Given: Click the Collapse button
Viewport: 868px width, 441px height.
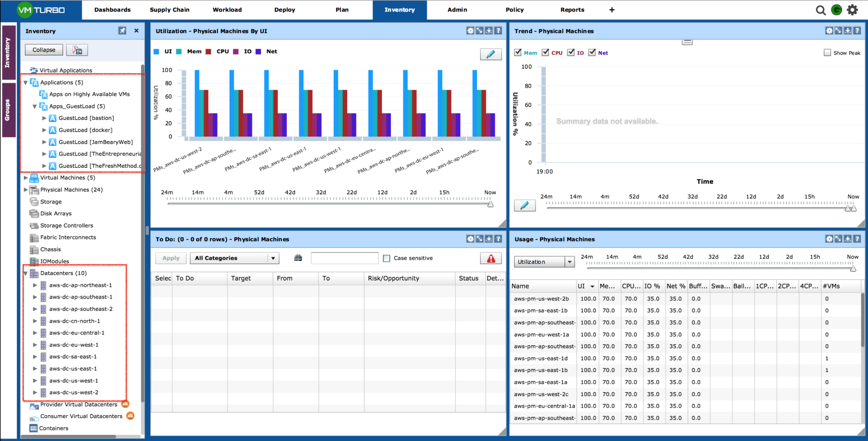Looking at the screenshot, I should tap(44, 50).
